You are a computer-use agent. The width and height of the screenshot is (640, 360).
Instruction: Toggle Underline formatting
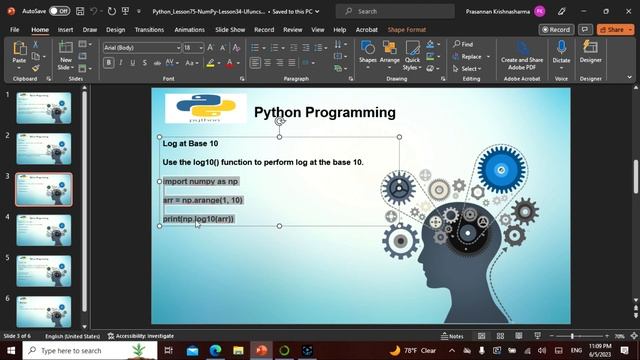coord(133,63)
